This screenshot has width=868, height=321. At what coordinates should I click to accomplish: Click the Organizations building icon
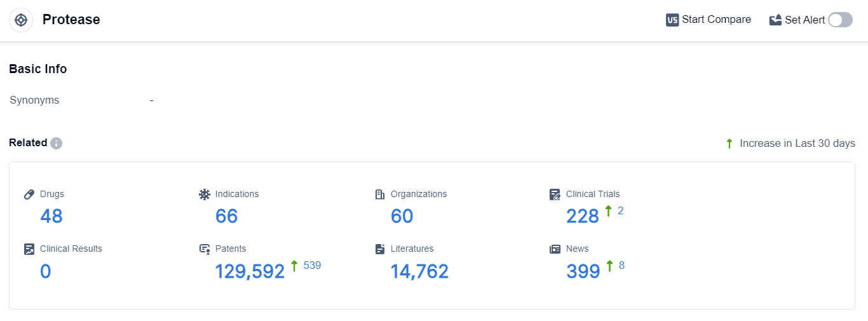point(380,195)
